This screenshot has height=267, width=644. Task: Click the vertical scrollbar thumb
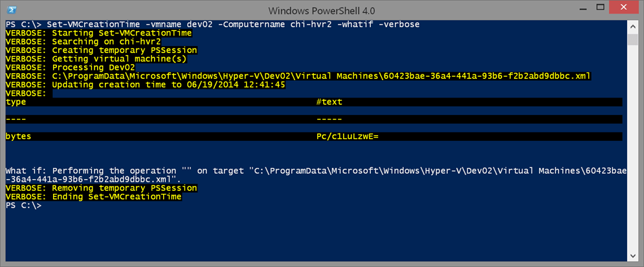point(632,39)
